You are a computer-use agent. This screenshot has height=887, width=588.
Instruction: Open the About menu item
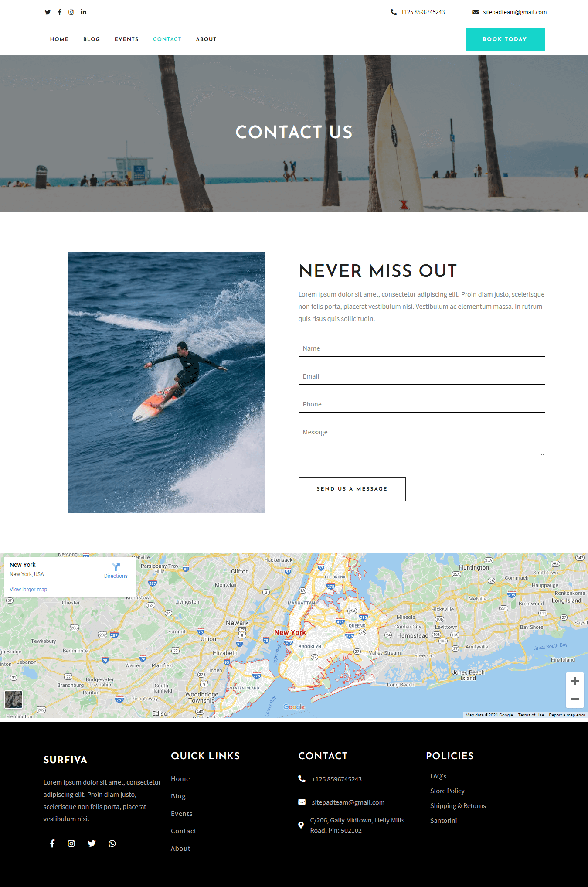point(206,39)
